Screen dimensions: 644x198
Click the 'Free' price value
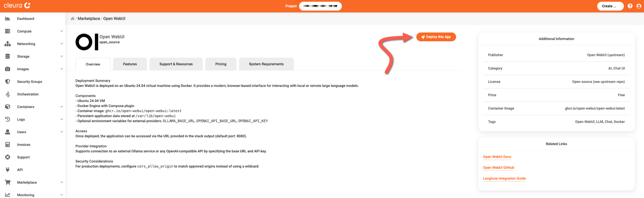pyautogui.click(x=621, y=95)
